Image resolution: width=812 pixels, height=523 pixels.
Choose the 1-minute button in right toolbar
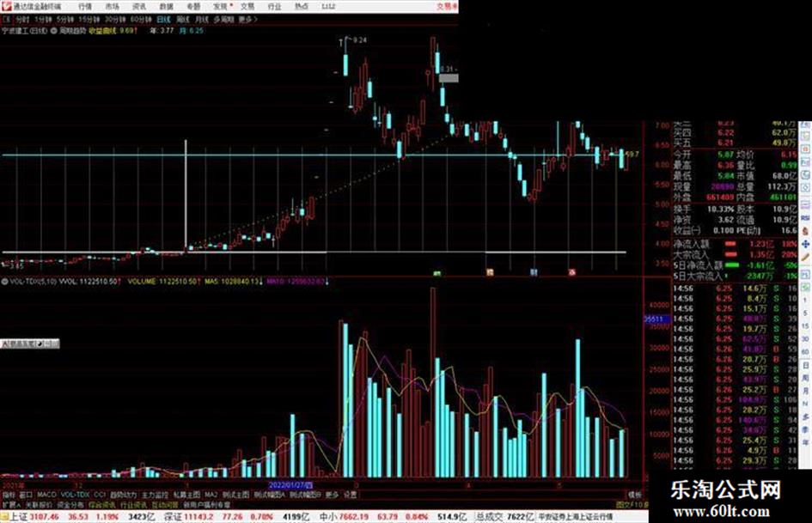[x=805, y=301]
